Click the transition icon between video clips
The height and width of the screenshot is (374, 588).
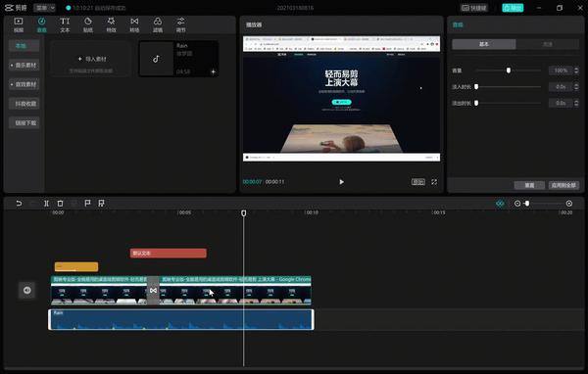(x=153, y=291)
